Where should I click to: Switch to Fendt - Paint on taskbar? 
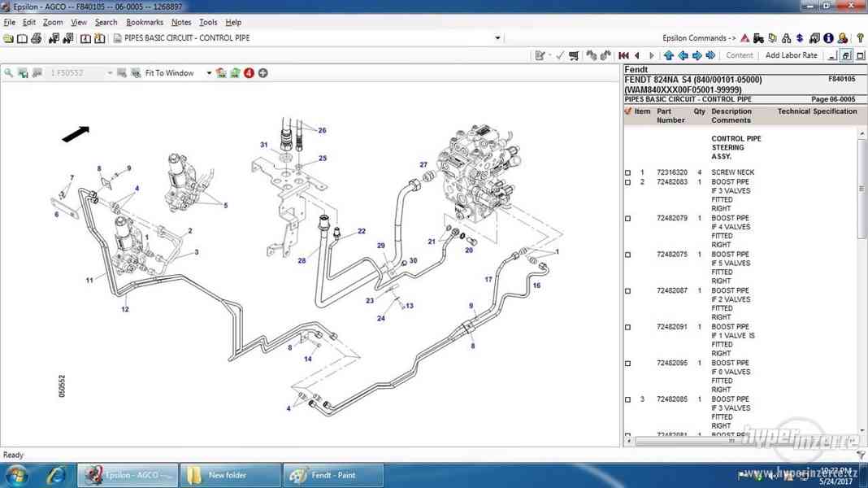333,475
